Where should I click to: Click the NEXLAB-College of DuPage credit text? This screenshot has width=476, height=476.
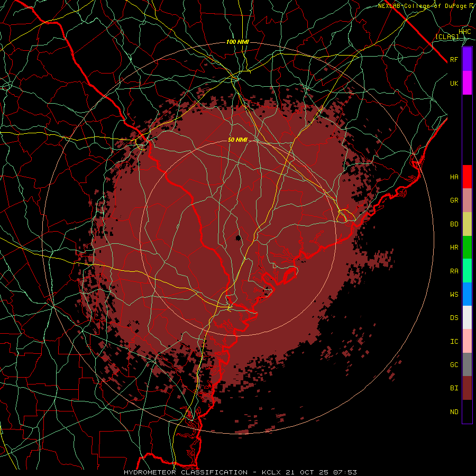coord(422,6)
